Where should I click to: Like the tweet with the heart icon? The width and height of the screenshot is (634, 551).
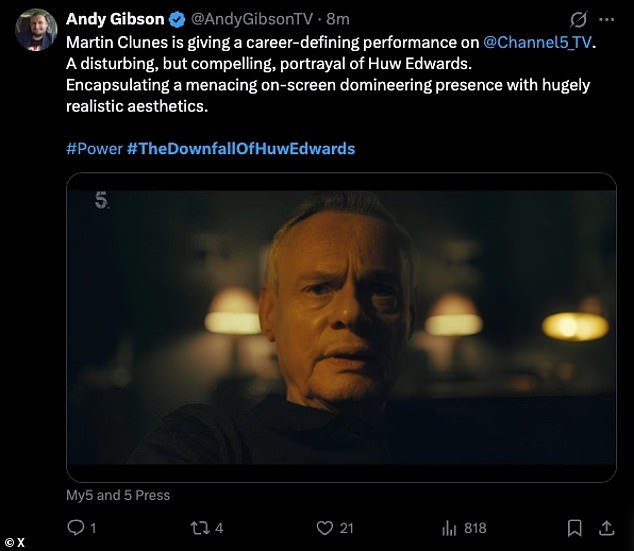(x=324, y=527)
